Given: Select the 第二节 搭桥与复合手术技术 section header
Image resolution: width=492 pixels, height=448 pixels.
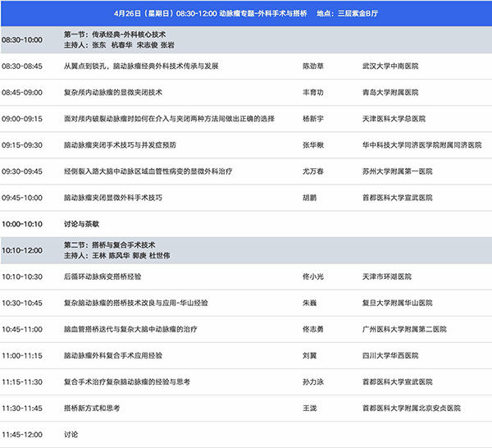Looking at the screenshot, I should coord(109,245).
